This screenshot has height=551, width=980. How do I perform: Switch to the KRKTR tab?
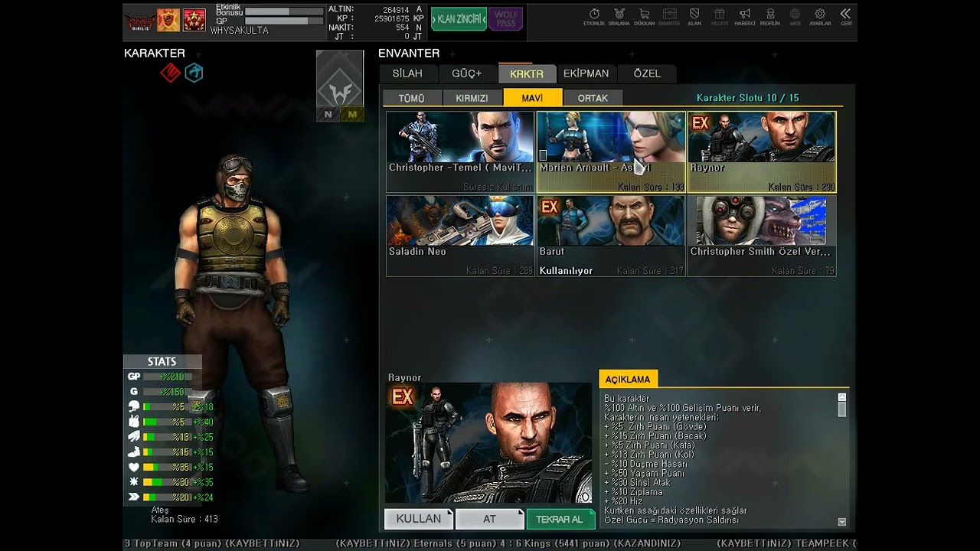[x=527, y=73]
